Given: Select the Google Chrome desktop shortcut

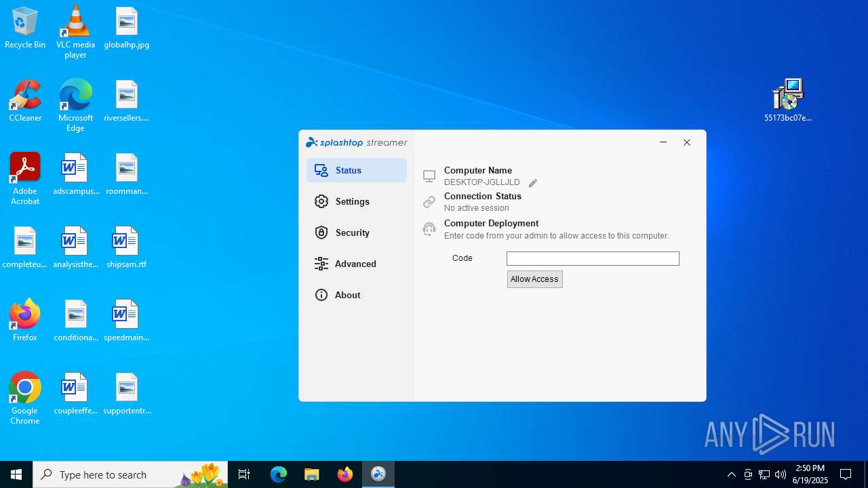Looking at the screenshot, I should 25,399.
